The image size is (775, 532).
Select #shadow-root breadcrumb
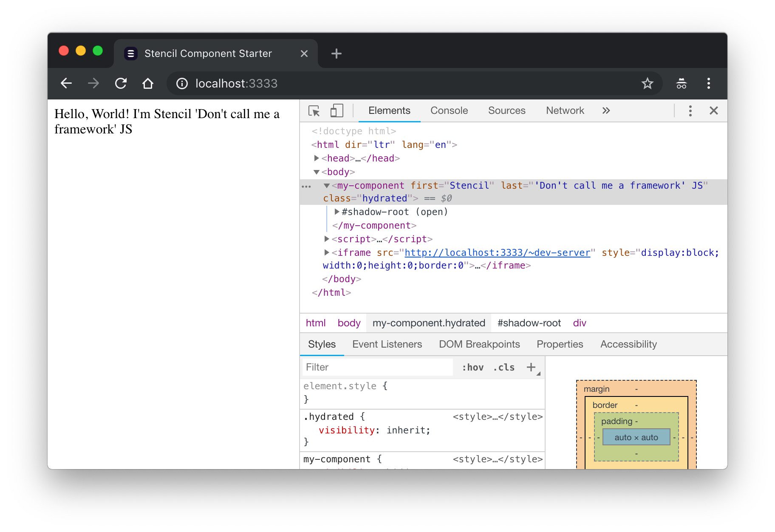point(529,323)
